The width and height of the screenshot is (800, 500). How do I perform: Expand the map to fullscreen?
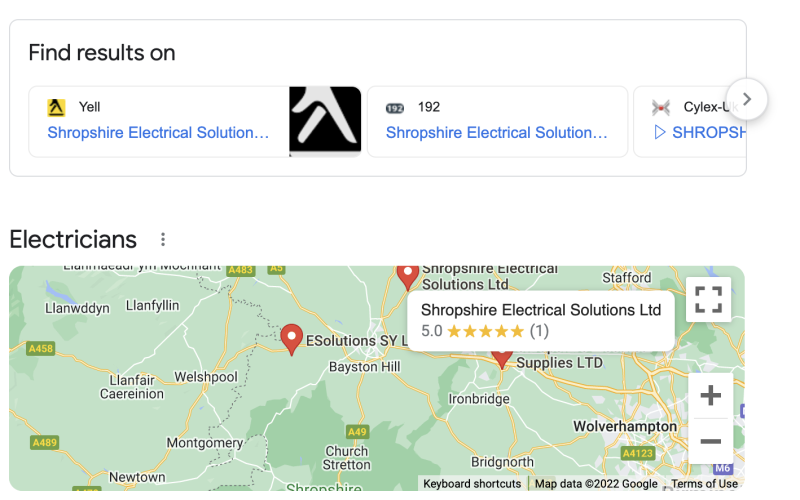pos(708,299)
